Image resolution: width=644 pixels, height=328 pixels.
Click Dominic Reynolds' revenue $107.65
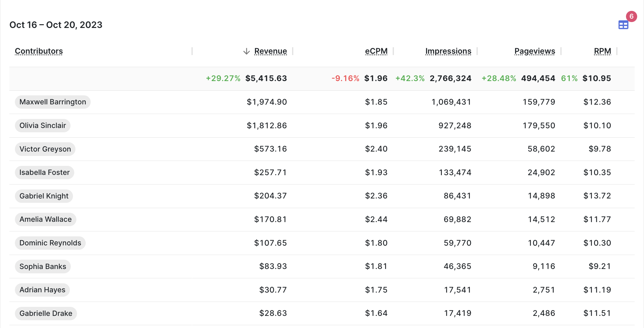click(270, 243)
